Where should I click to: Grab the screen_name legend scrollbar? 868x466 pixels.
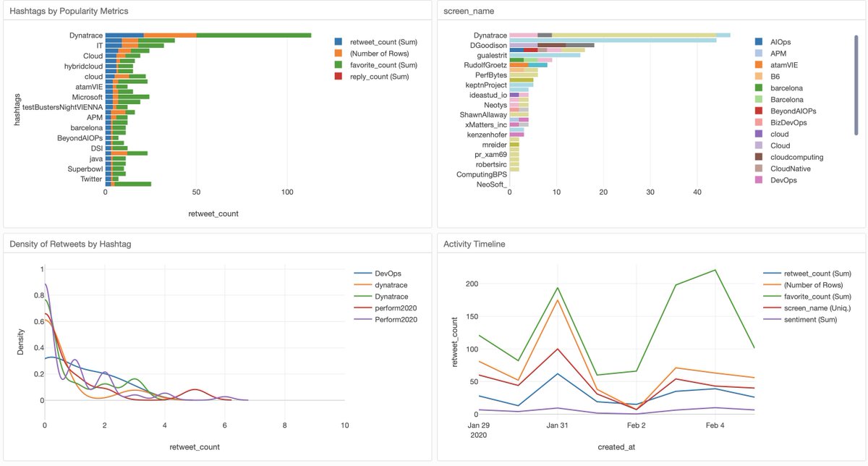[856, 85]
